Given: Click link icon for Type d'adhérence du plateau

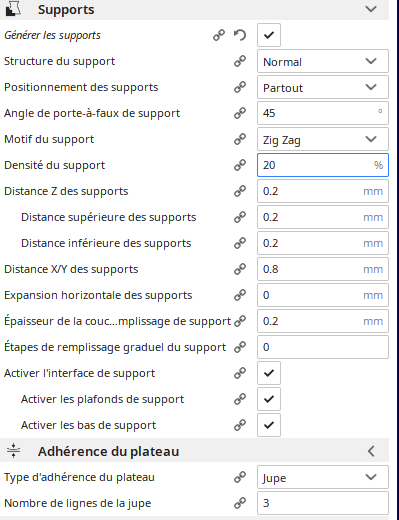Looking at the screenshot, I should point(240,477).
